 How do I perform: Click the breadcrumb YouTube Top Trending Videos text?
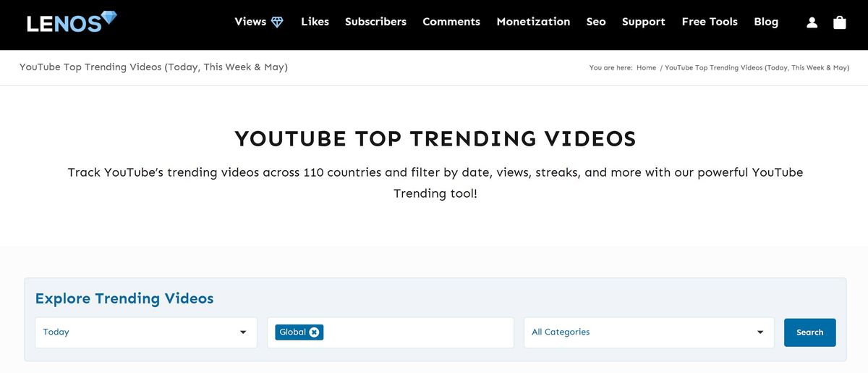pos(757,67)
